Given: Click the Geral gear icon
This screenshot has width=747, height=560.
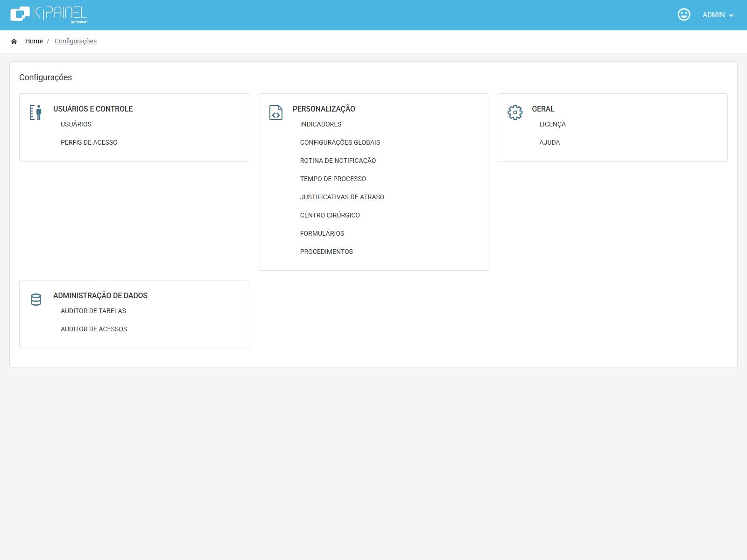Looking at the screenshot, I should click(x=515, y=112).
